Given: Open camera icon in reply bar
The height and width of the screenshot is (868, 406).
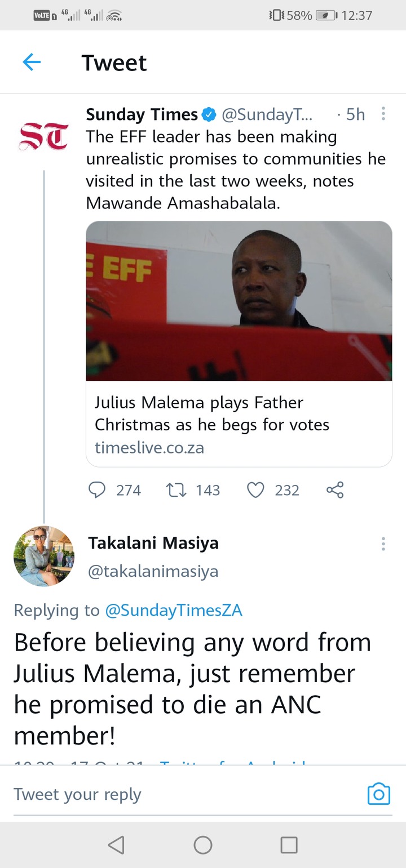Looking at the screenshot, I should click(x=378, y=794).
